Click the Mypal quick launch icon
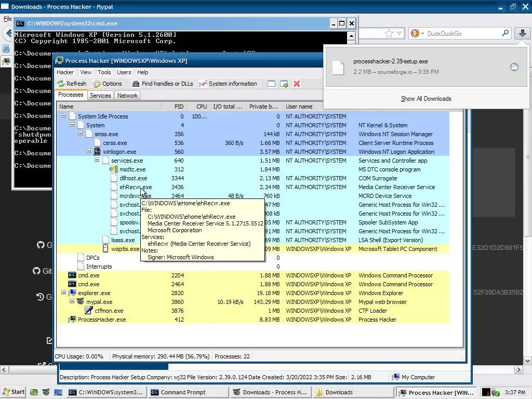Image resolution: width=532 pixels, height=399 pixels. (46, 392)
